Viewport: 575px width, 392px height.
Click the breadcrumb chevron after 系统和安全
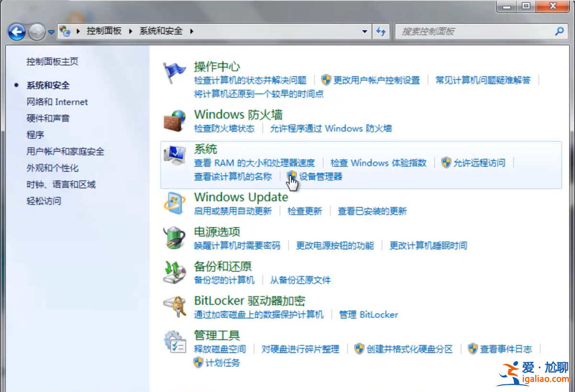191,31
